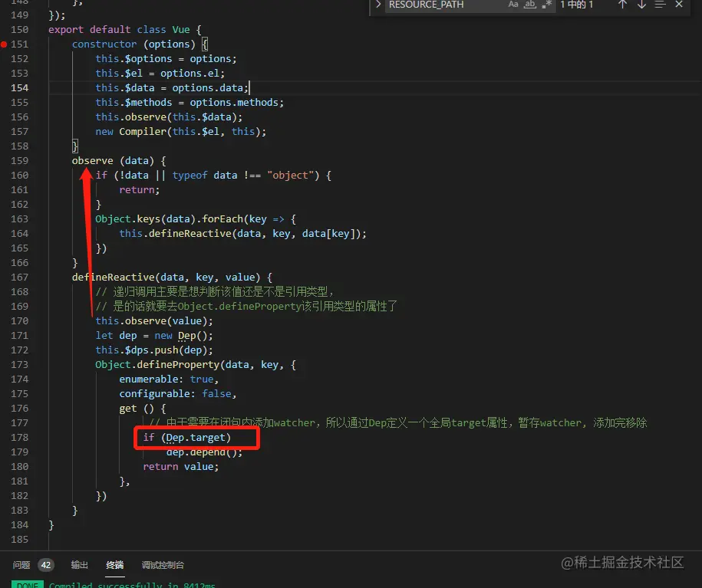Place cursor on 'this.$data = options.data;'
702x588 pixels.
tap(171, 87)
